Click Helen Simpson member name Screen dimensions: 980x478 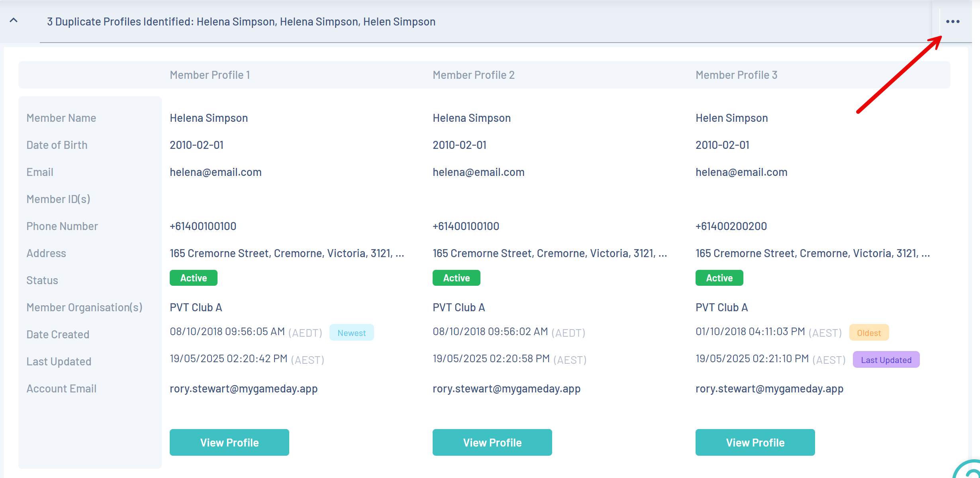(731, 118)
